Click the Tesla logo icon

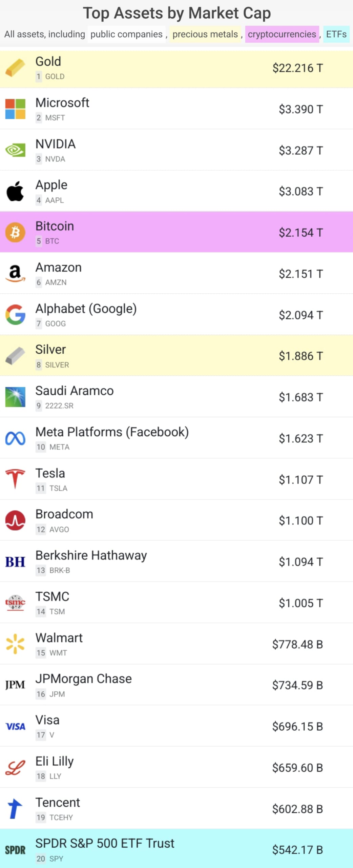click(x=15, y=479)
